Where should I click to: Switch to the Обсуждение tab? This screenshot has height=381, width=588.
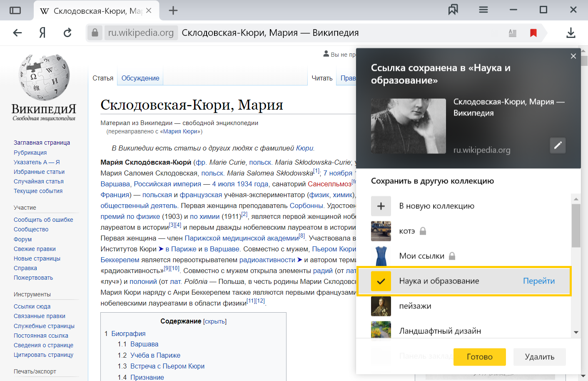(x=140, y=78)
